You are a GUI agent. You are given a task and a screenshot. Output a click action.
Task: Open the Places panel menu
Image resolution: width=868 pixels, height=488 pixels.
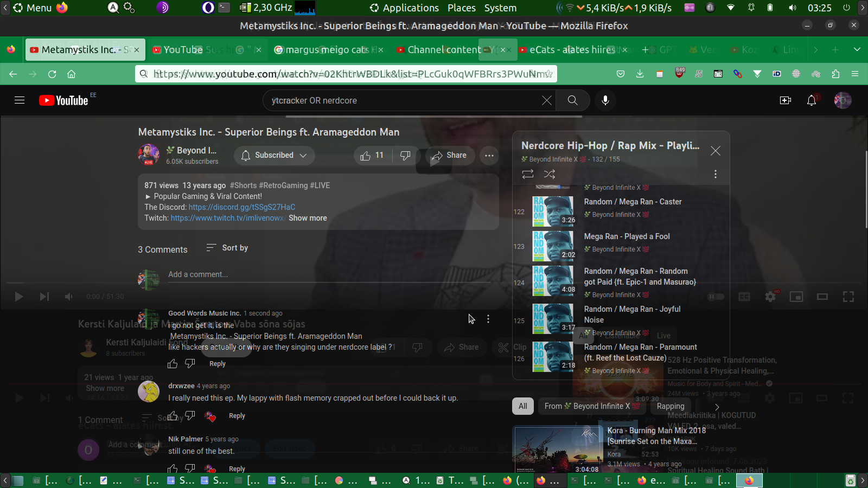462,8
